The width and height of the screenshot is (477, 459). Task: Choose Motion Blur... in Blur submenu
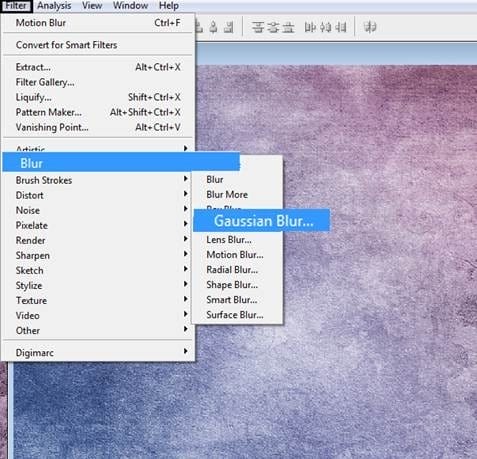click(237, 255)
